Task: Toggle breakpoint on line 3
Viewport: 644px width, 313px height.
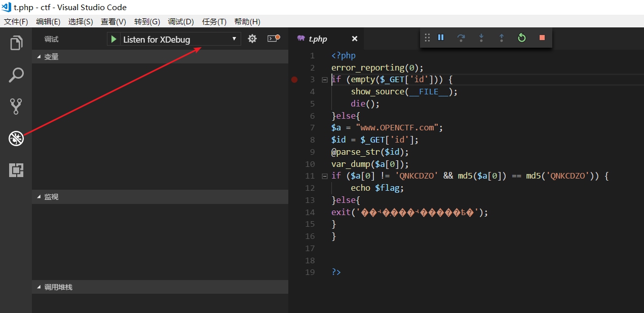Action: (295, 80)
